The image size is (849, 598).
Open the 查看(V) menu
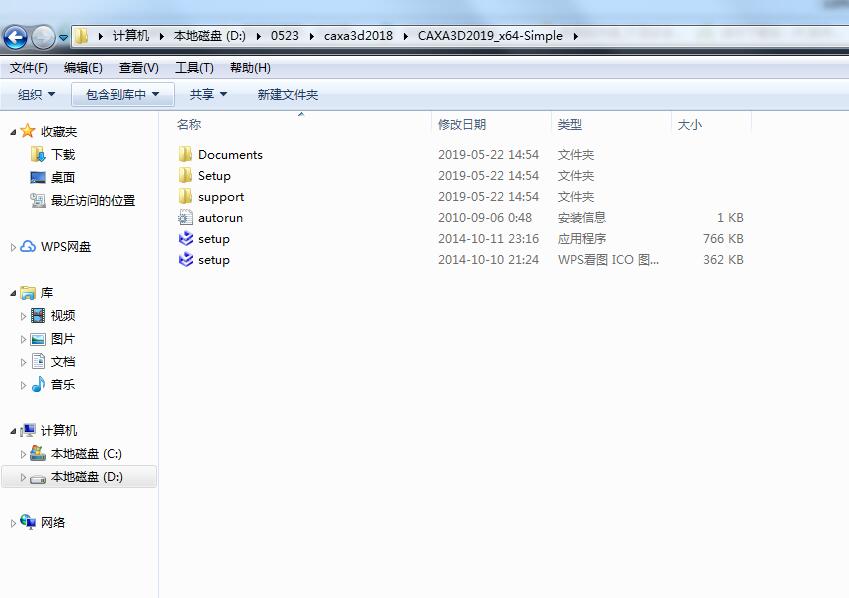(x=139, y=68)
